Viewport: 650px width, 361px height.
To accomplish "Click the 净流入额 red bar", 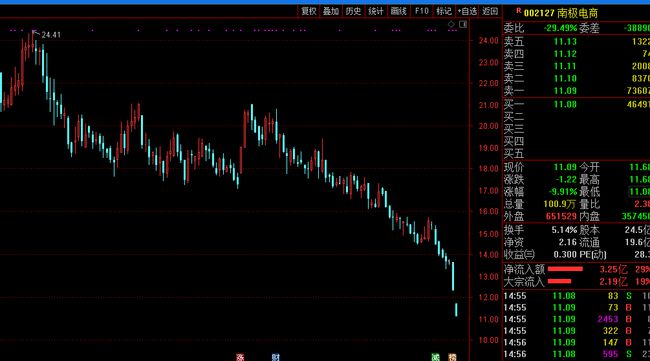I will coord(565,269).
